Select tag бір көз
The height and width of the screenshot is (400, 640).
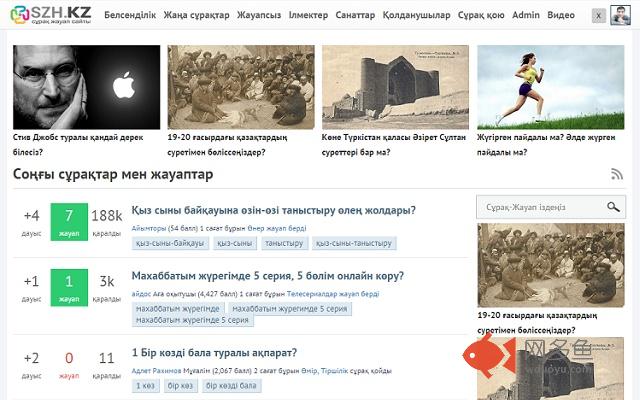tap(180, 386)
